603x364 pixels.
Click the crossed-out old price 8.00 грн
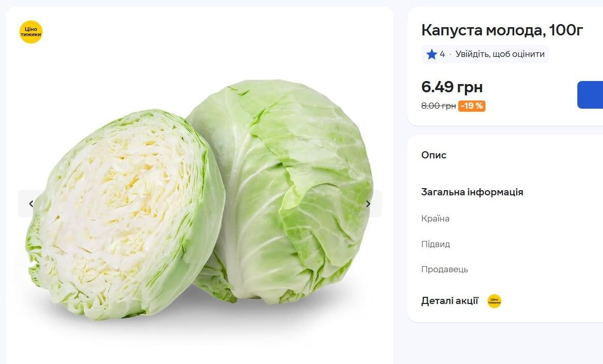coord(437,106)
